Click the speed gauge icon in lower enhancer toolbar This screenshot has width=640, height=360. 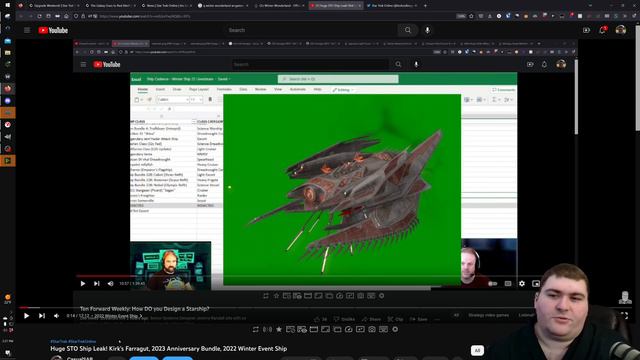[x=348, y=329]
